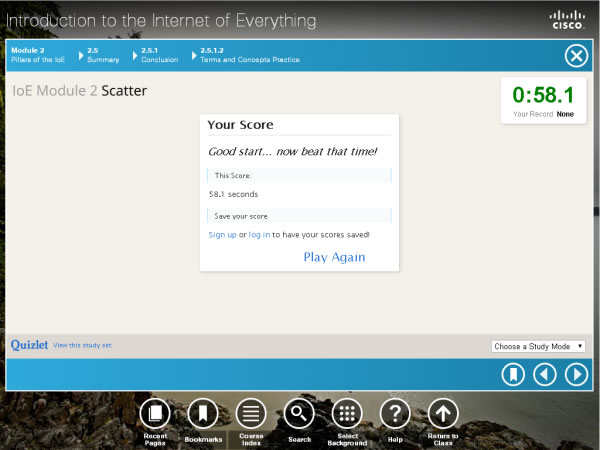Click the log in link
The width and height of the screenshot is (600, 450).
point(259,234)
